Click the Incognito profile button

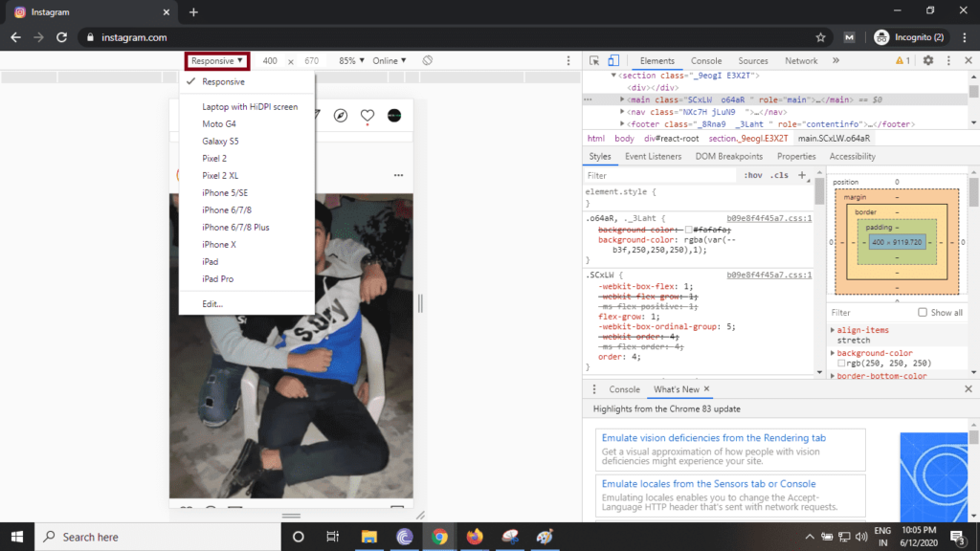(x=909, y=37)
